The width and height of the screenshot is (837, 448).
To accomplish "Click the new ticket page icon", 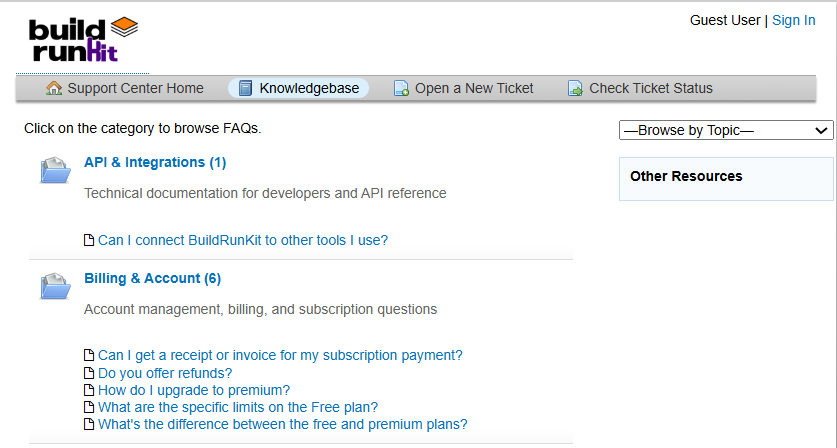I will tap(401, 88).
